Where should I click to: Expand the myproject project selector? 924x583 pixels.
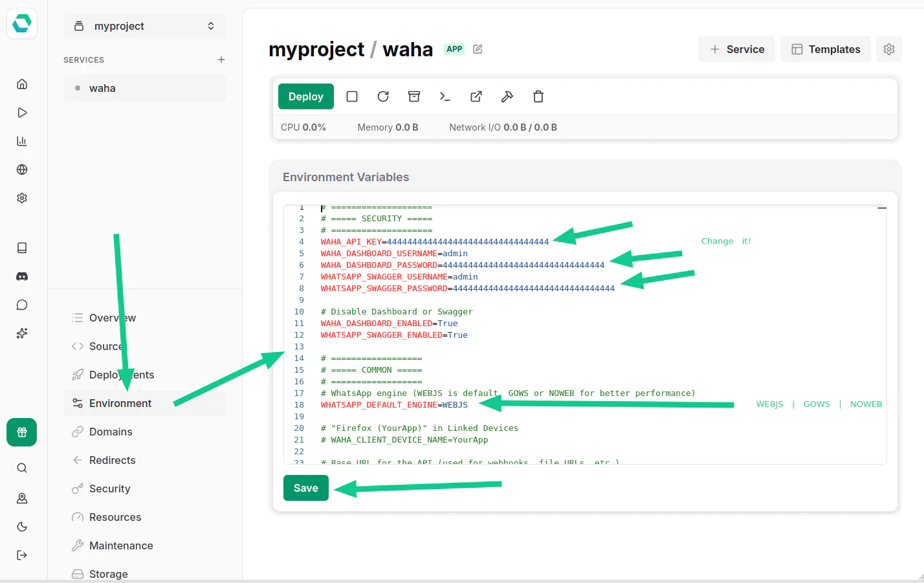(145, 26)
